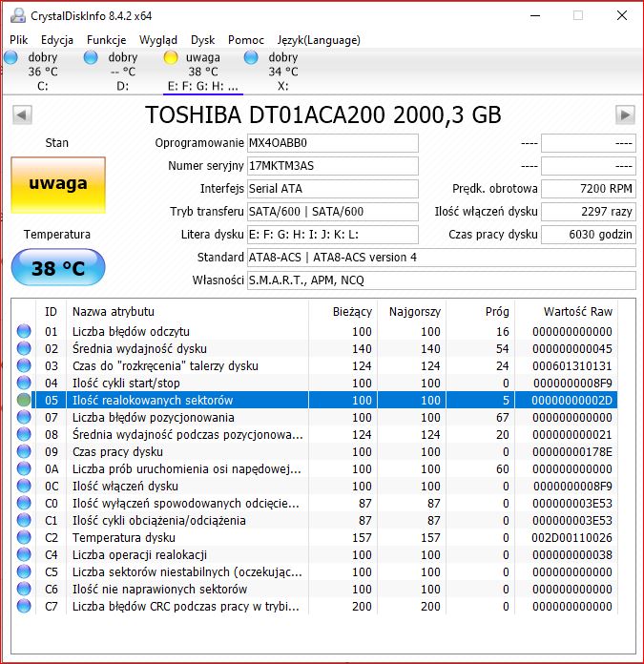
Task: Switch to the C: disk tab
Action: tap(41, 71)
